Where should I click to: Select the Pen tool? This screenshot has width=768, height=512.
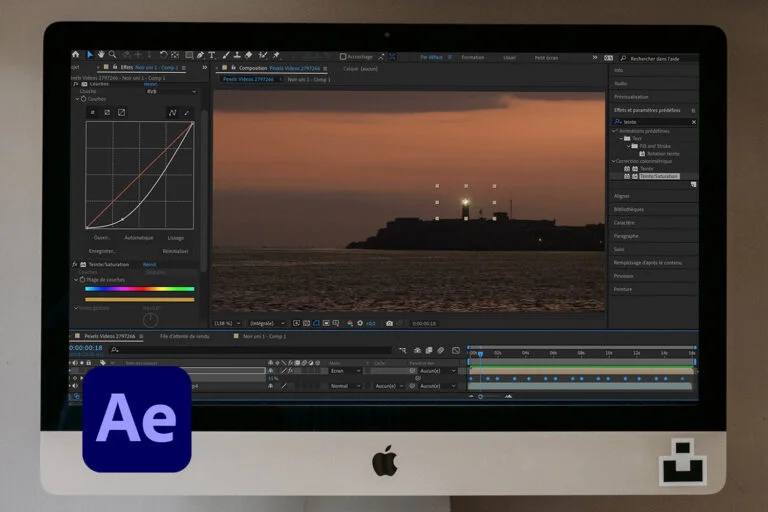(x=200, y=55)
